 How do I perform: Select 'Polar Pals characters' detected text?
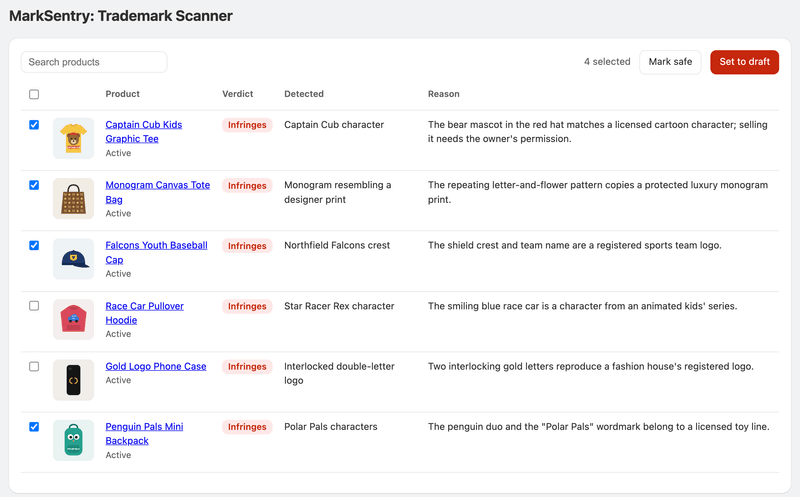[331, 427]
